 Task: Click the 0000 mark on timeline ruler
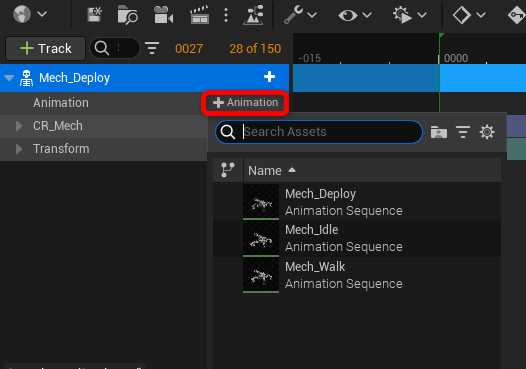[x=456, y=58]
